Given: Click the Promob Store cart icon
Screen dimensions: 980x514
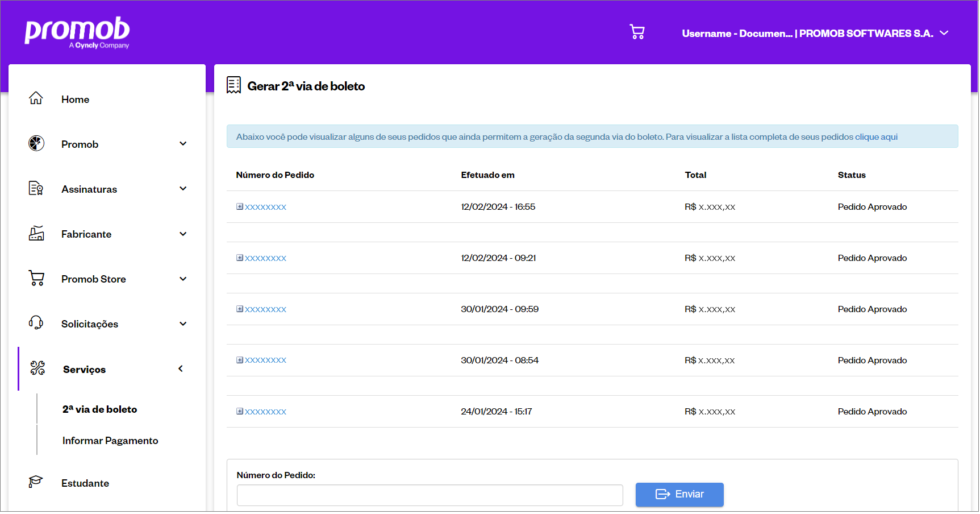Looking at the screenshot, I should pos(36,278).
